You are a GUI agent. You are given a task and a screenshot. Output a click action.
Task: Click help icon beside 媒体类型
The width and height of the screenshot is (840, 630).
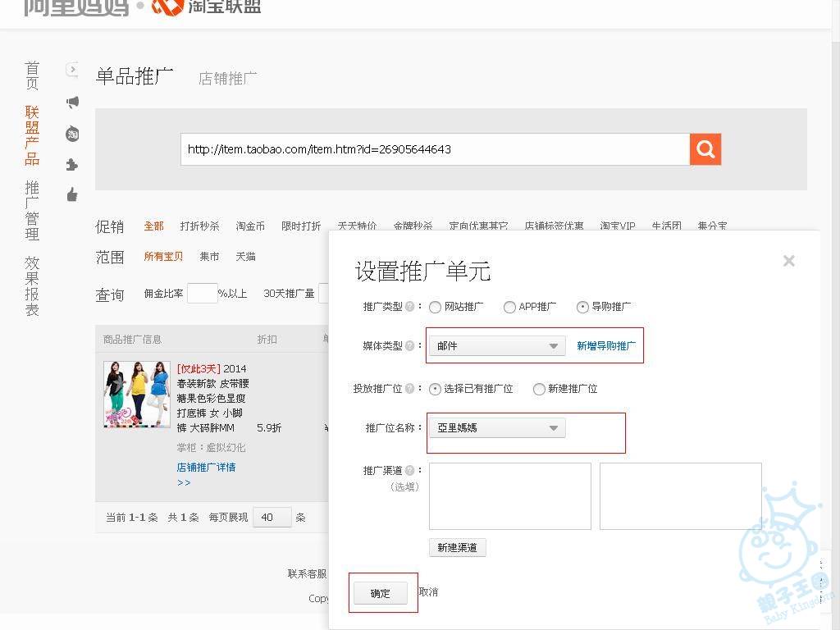coord(410,345)
